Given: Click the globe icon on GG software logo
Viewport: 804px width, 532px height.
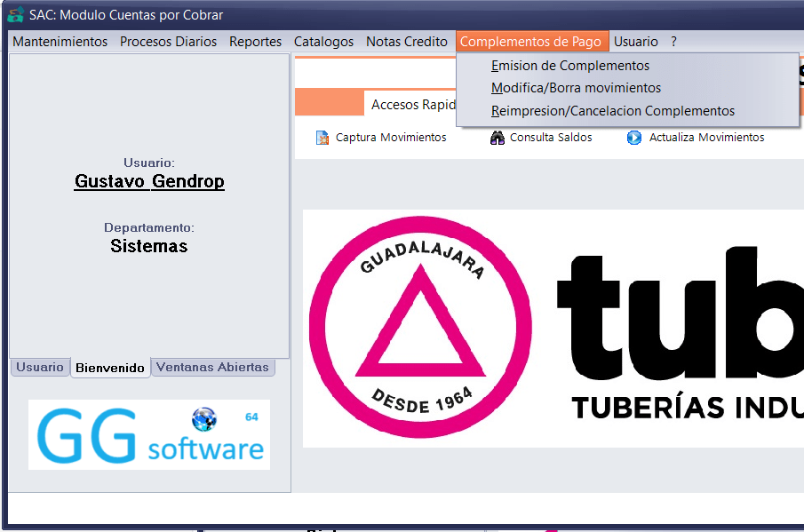Looking at the screenshot, I should 203,418.
